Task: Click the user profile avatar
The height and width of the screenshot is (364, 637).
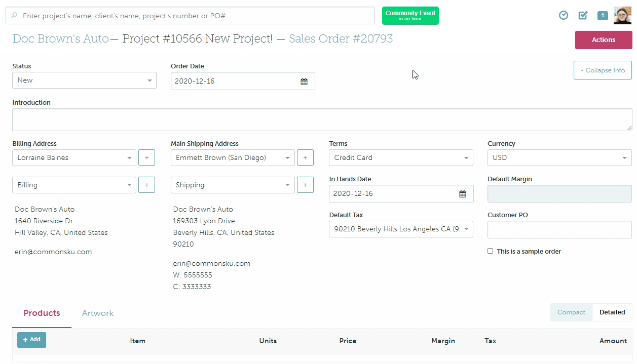Action: pos(622,16)
